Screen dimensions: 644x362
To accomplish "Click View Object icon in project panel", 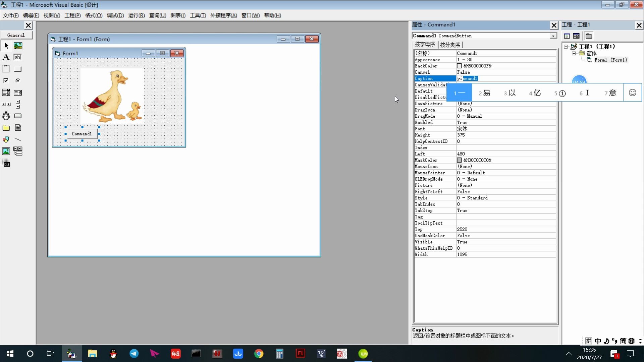I will pyautogui.click(x=576, y=36).
